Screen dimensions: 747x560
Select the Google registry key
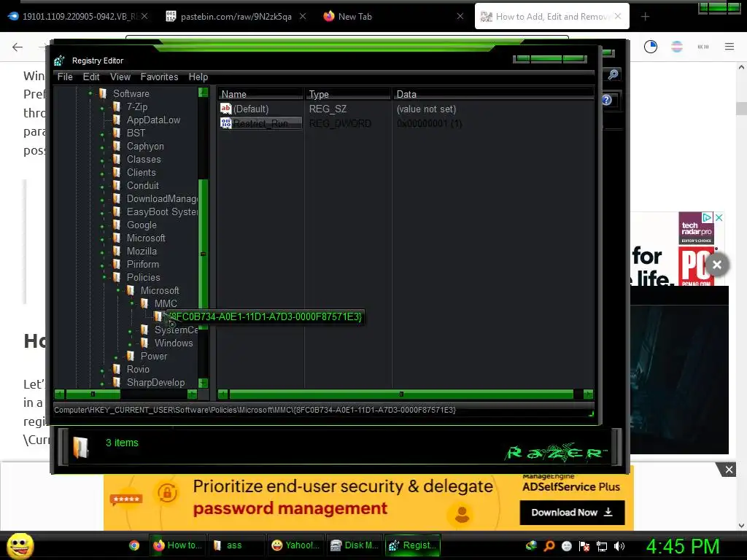142,225
